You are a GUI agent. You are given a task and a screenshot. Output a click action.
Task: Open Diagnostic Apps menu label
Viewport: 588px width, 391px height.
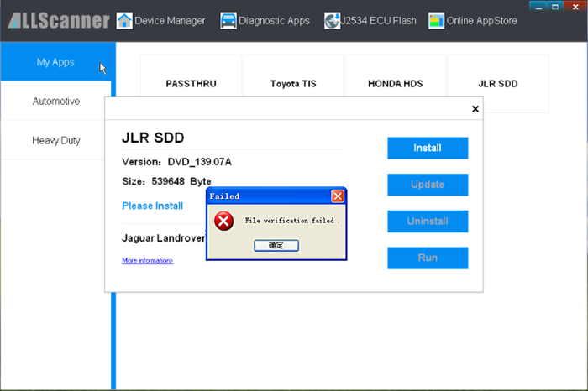click(274, 21)
